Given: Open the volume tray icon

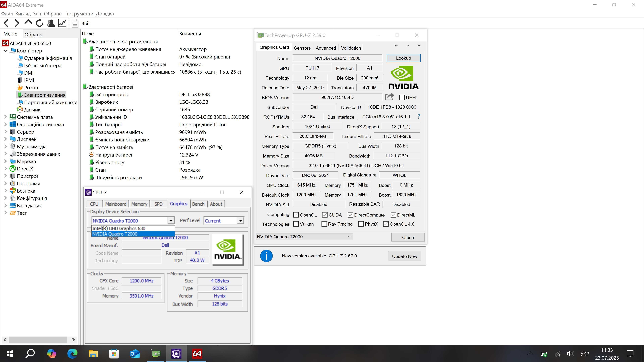Looking at the screenshot, I should [570, 353].
